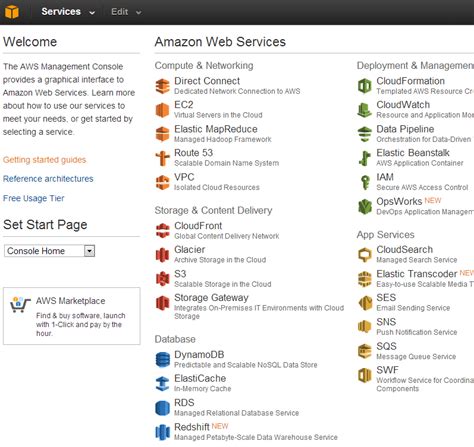The width and height of the screenshot is (474, 447).
Task: Select the S3 storage icon
Action: (162, 279)
